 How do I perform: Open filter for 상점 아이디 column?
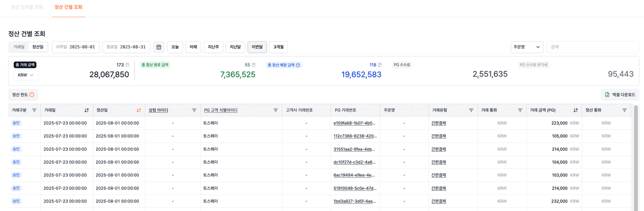click(x=194, y=110)
